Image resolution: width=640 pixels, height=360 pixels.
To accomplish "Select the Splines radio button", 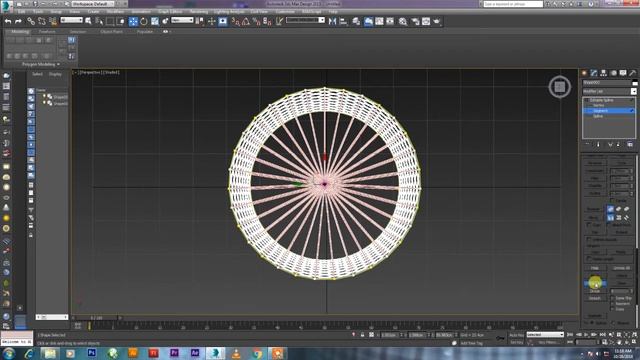I will (592, 322).
